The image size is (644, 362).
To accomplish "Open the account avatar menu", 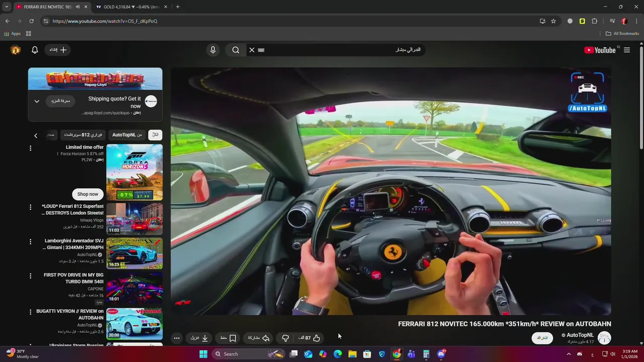I will [16, 50].
